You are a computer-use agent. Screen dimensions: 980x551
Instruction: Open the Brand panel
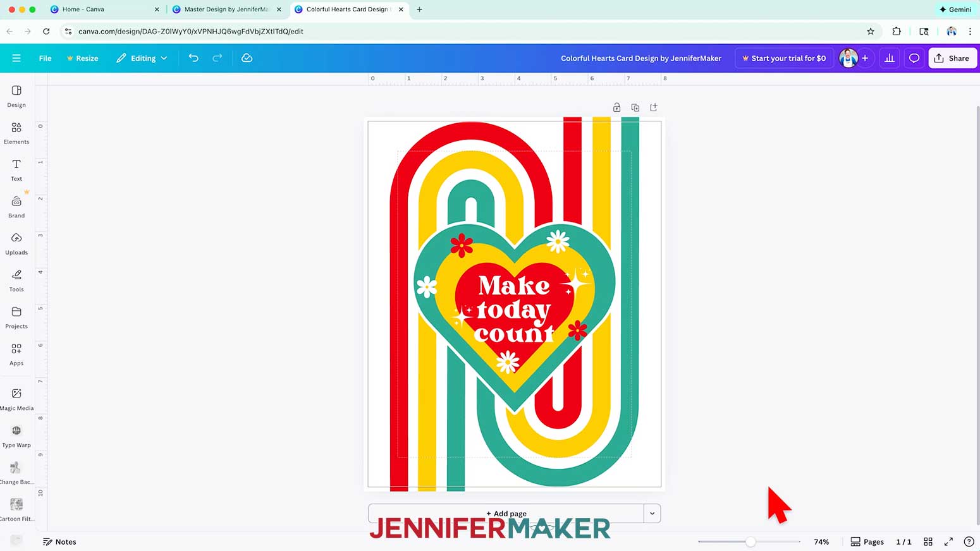click(16, 207)
